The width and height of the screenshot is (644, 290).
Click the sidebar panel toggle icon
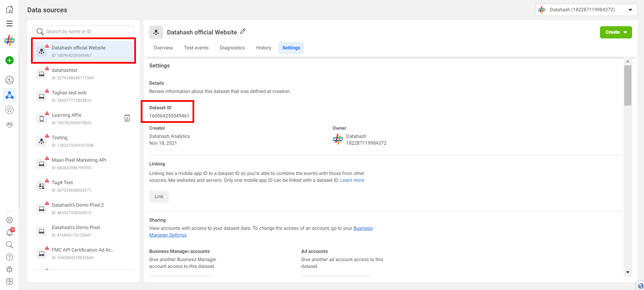coord(10,281)
